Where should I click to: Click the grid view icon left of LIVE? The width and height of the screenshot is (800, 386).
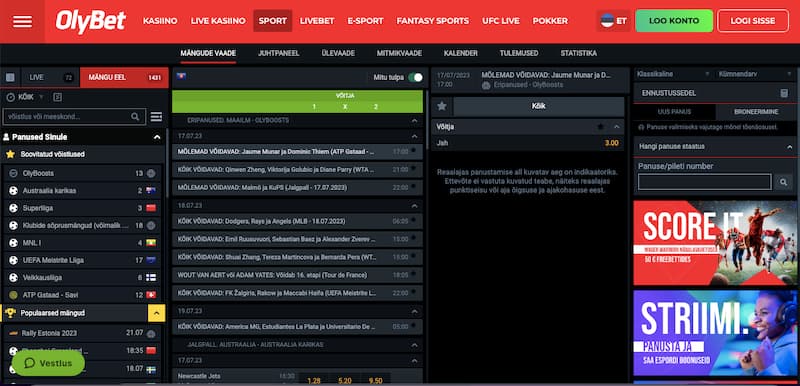[10, 78]
